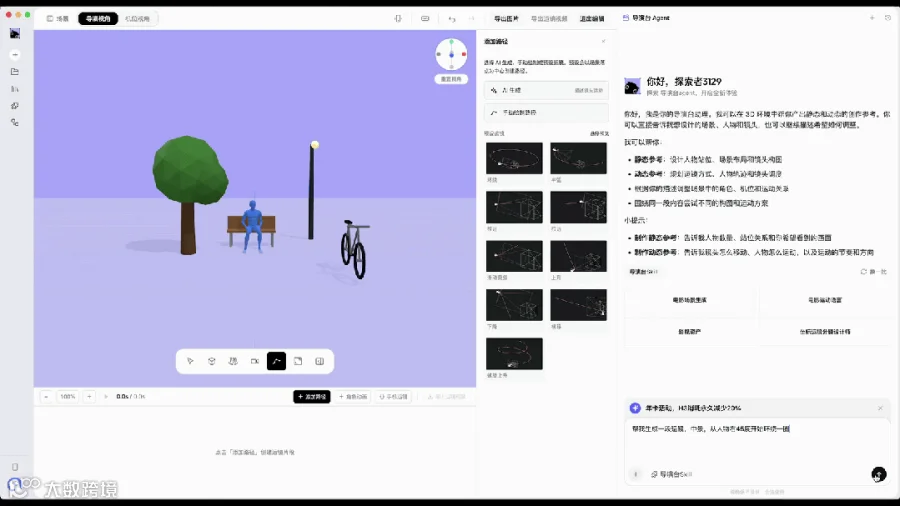Open the library bars icon in left sidebar

pyautogui.click(x=15, y=89)
